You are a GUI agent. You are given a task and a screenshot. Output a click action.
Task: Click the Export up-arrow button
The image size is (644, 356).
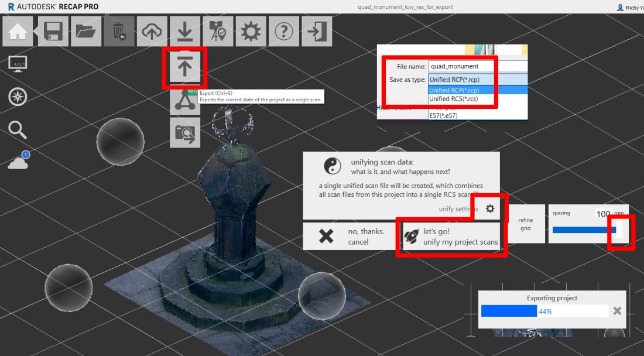185,68
